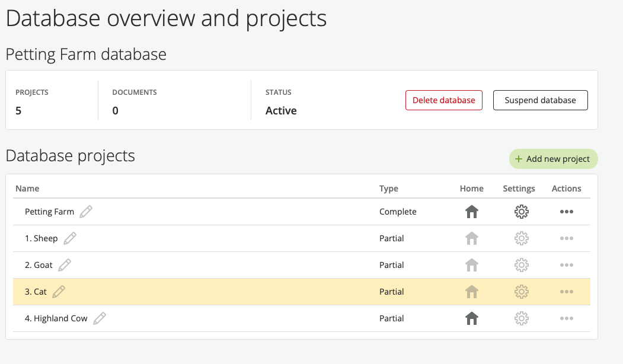Show the actions menu for 2. Goat

[x=567, y=265]
